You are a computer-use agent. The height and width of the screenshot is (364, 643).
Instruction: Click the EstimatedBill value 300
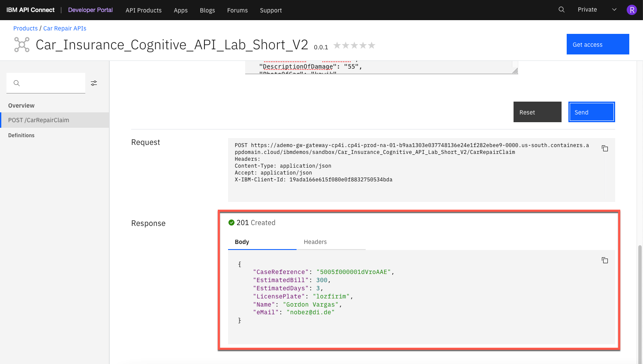322,280
